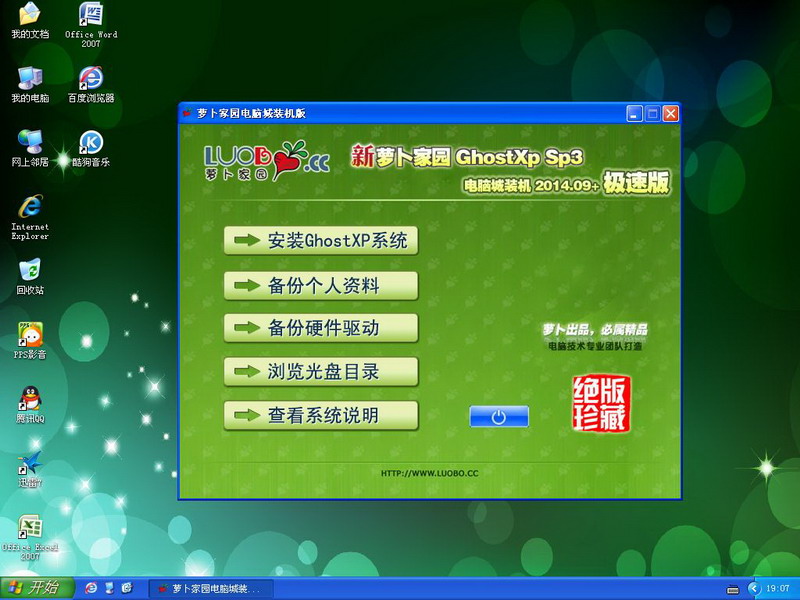Image resolution: width=800 pixels, height=600 pixels.
Task: Open Internet Explorer desktop icon
Action: click(x=30, y=217)
